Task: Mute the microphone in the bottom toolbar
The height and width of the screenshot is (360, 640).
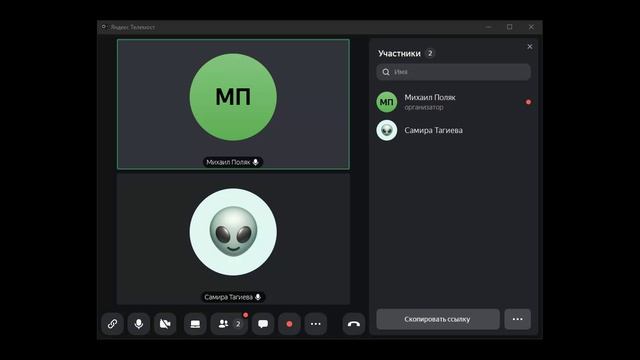Action: pyautogui.click(x=139, y=324)
